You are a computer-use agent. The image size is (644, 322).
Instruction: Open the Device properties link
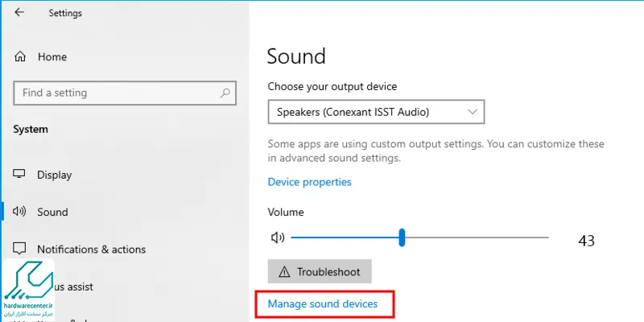tap(309, 182)
